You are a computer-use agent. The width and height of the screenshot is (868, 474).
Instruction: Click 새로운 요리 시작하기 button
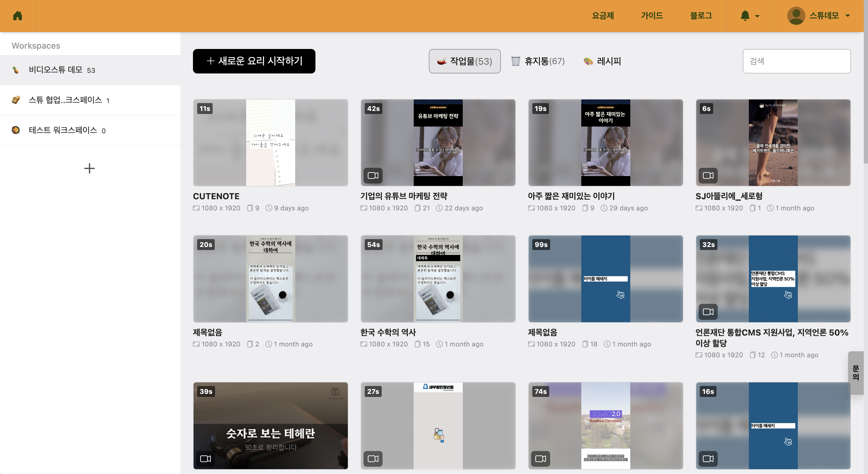(254, 61)
